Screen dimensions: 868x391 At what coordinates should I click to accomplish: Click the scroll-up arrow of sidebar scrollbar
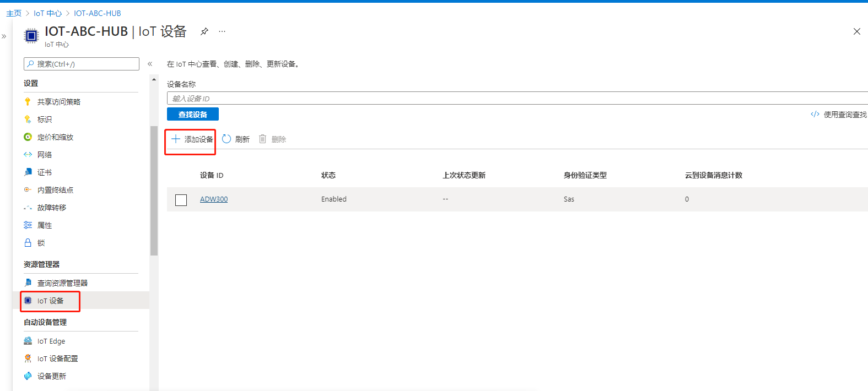(x=154, y=80)
